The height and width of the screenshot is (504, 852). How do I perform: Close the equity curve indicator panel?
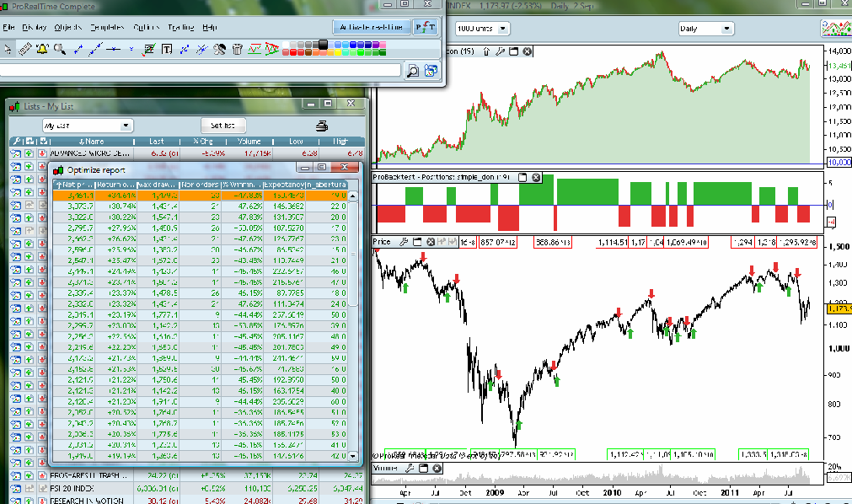point(527,51)
